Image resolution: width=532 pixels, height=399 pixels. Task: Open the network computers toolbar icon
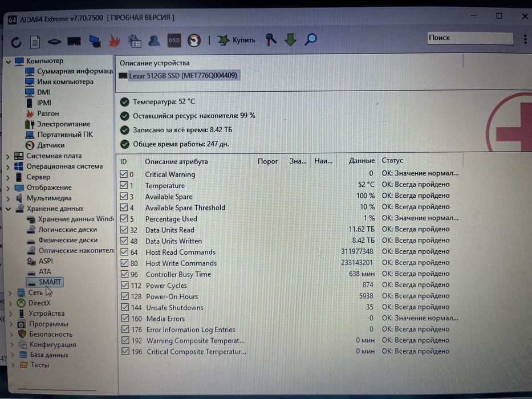point(95,41)
